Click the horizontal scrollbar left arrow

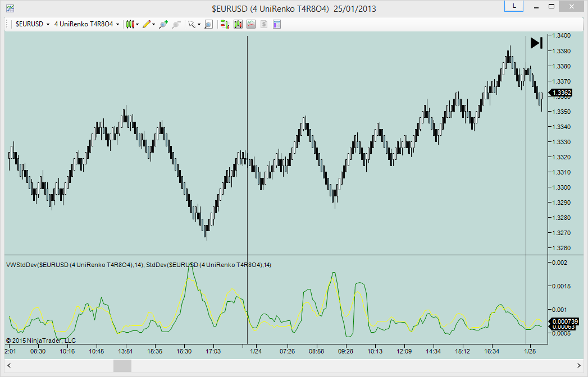point(10,365)
